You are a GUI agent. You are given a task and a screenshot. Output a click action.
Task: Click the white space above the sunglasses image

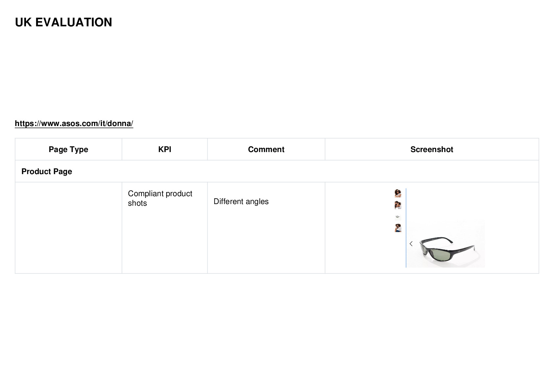pyautogui.click(x=446, y=204)
